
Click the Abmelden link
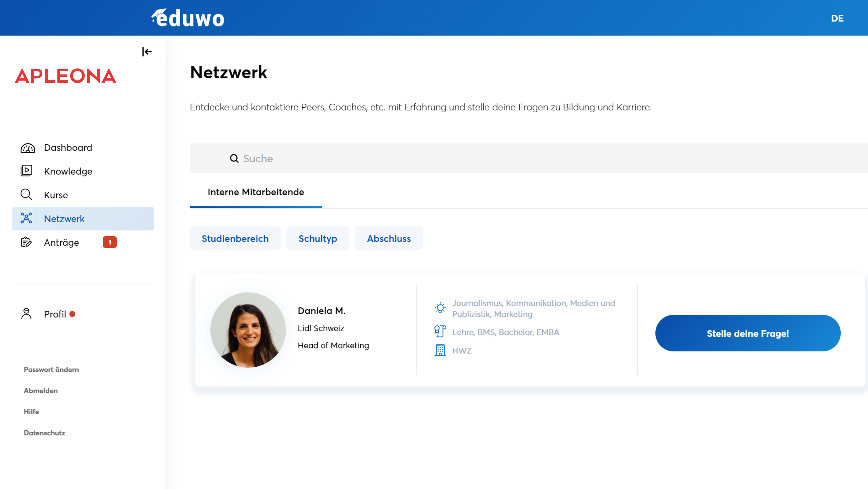point(41,391)
